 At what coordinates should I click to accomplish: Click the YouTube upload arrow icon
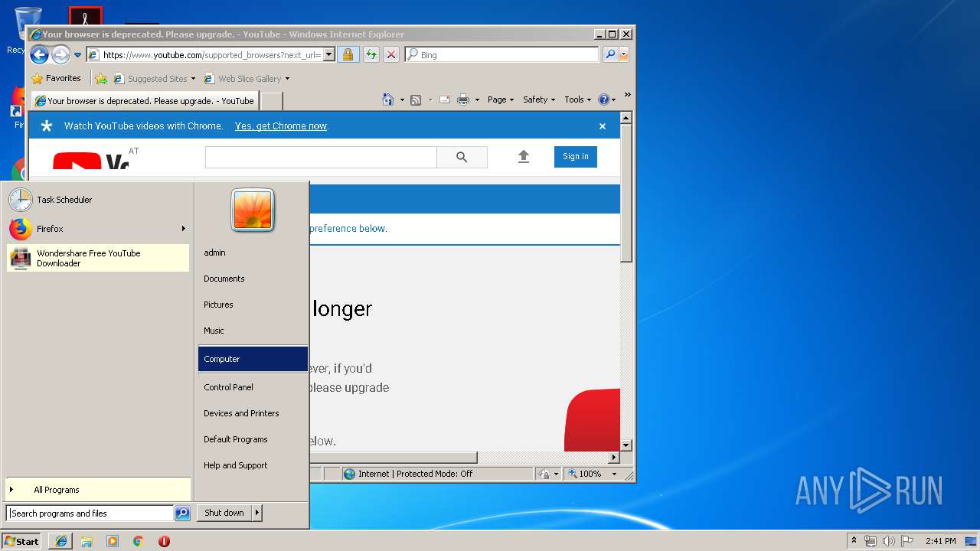[524, 157]
